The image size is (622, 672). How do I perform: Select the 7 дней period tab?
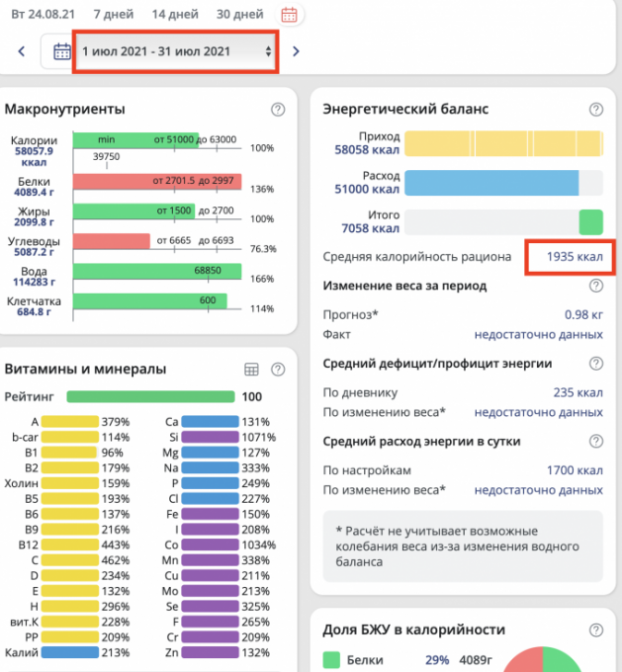[113, 15]
